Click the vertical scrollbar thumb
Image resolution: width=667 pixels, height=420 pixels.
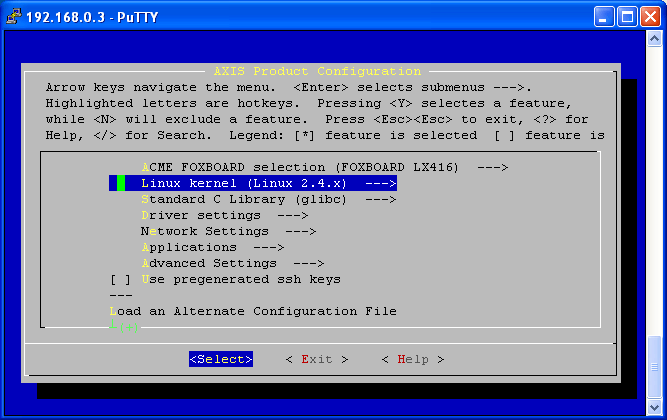pos(654,366)
